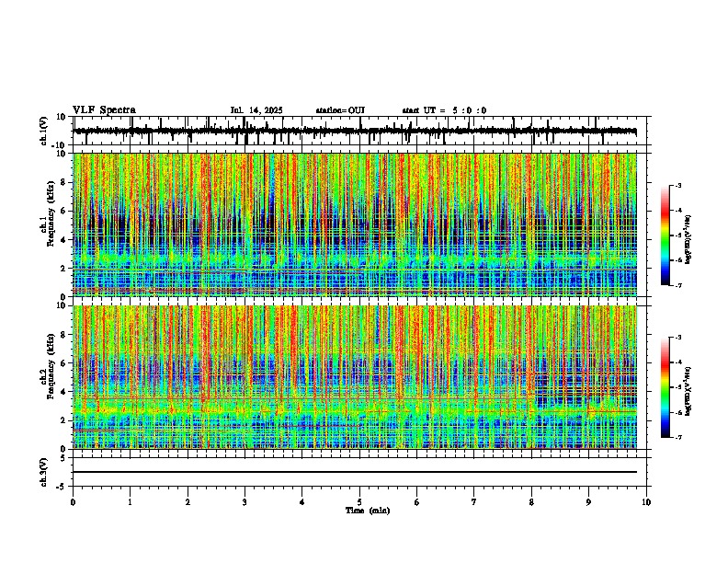Click the flat ch.3 voltage trace line
The image size is (728, 563).
[x=355, y=472]
